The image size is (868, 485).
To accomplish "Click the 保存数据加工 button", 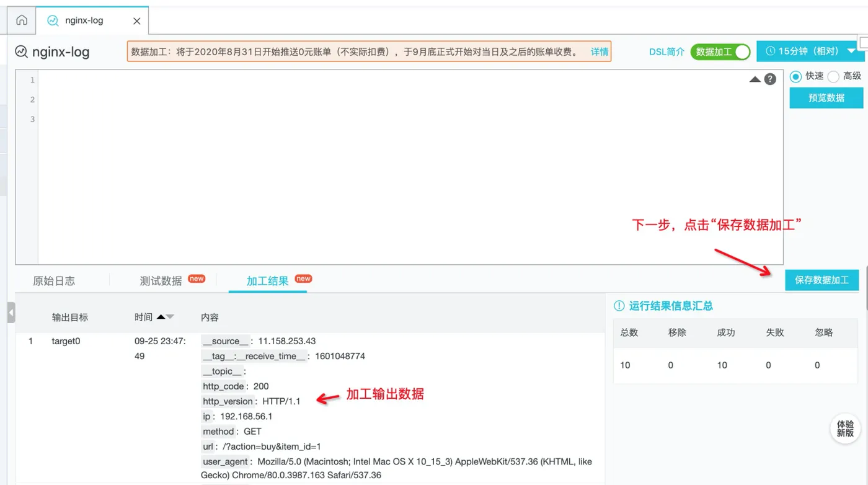I will point(822,280).
